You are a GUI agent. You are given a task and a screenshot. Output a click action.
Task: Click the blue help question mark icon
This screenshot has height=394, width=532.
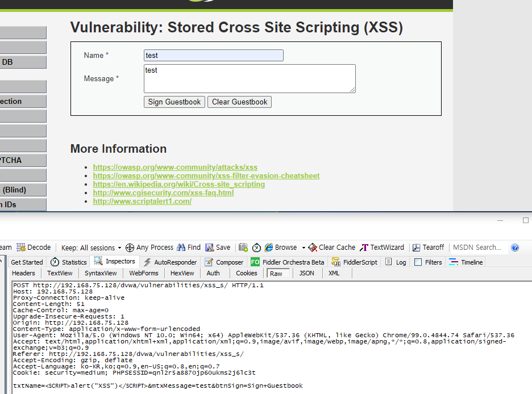(x=515, y=248)
